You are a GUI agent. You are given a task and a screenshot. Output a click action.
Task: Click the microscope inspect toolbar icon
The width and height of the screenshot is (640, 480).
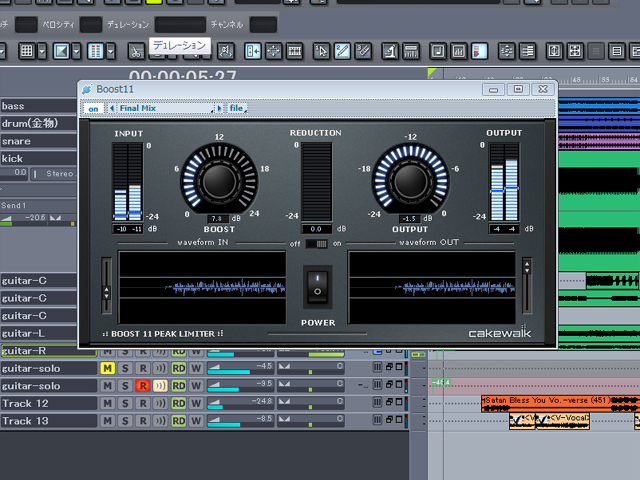pos(390,51)
